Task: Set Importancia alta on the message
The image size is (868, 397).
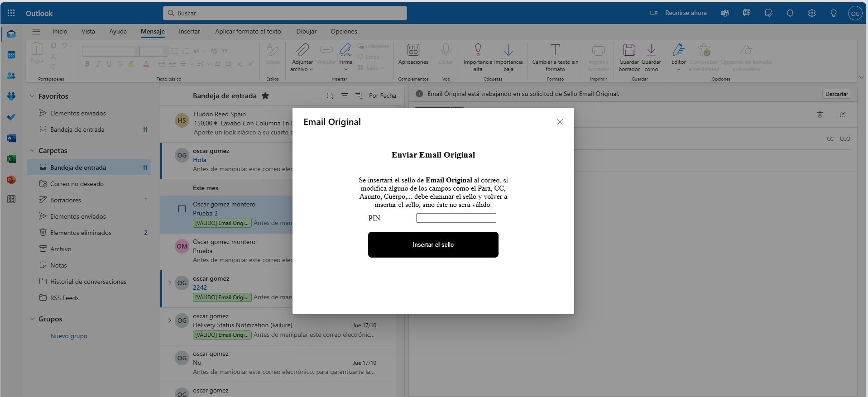Action: coord(478,57)
